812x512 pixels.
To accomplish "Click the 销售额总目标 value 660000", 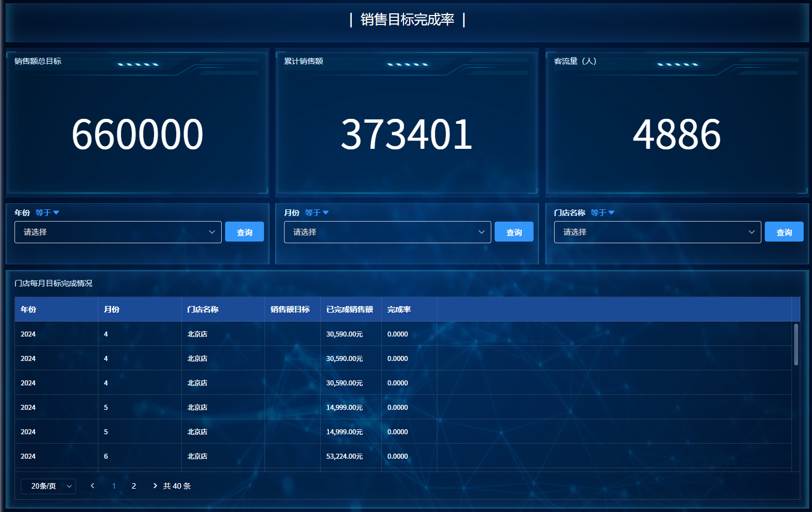I will [137, 134].
